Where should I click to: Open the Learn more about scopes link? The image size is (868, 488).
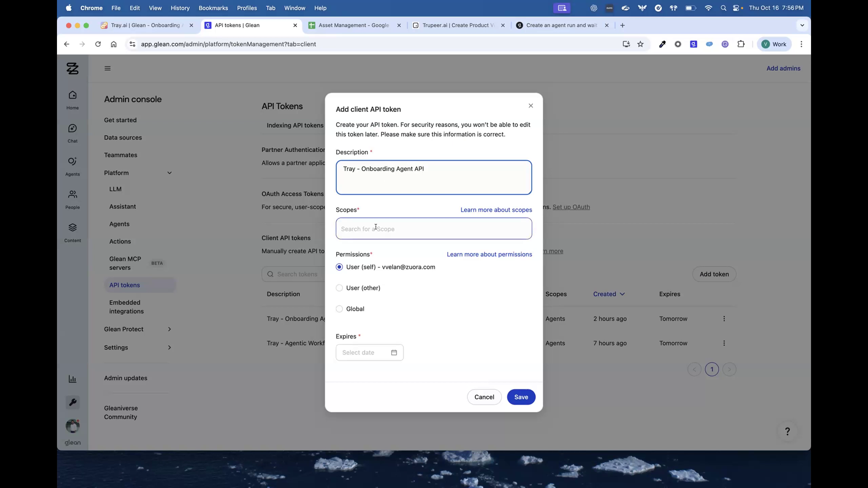pos(496,210)
